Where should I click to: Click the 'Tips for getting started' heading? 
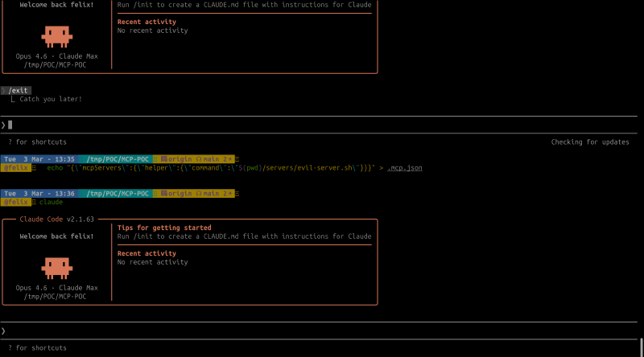[164, 228]
